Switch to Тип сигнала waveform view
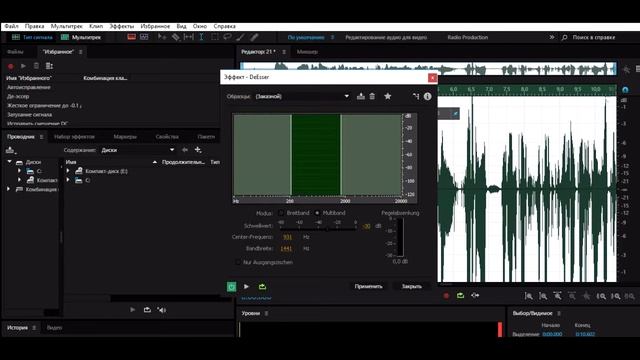640x360 pixels. (x=33, y=37)
